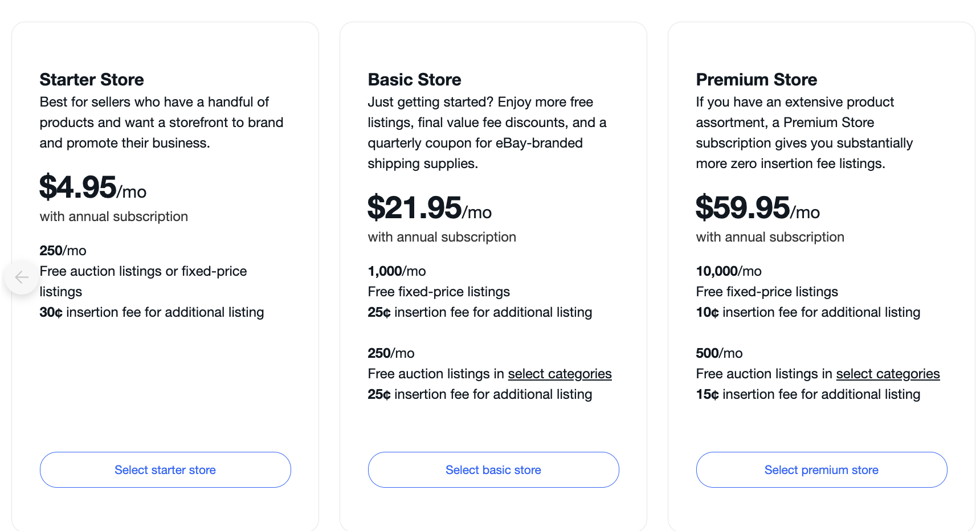Viewport: 980px width, 531px height.
Task: Select basic store
Action: tap(493, 469)
